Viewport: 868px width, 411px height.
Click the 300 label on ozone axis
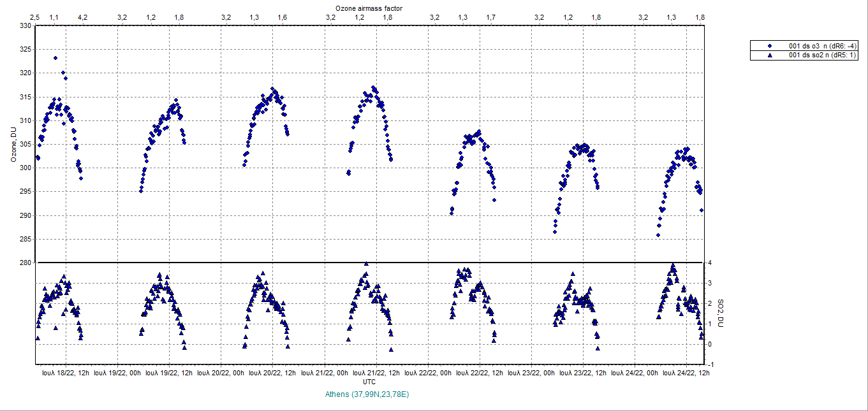[26, 168]
